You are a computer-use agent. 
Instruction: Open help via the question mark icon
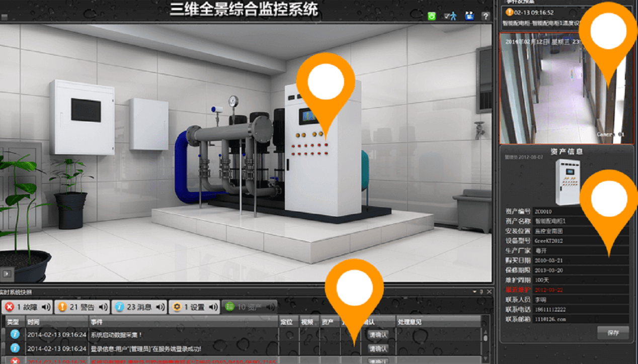486,16
